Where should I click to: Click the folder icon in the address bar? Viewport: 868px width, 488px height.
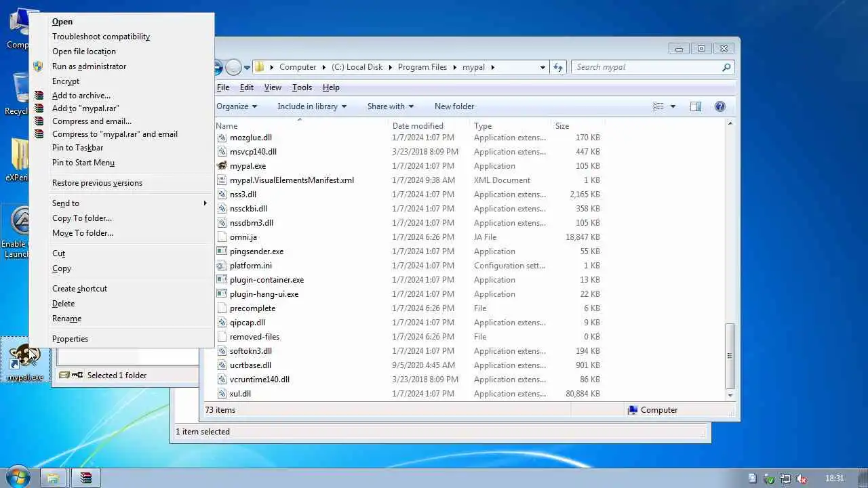259,67
